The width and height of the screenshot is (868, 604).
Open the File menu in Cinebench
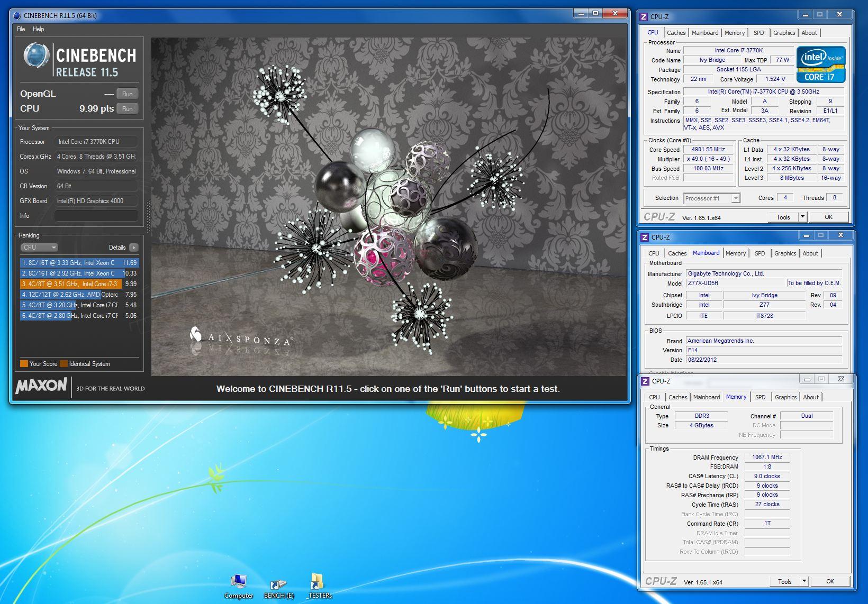(x=21, y=29)
